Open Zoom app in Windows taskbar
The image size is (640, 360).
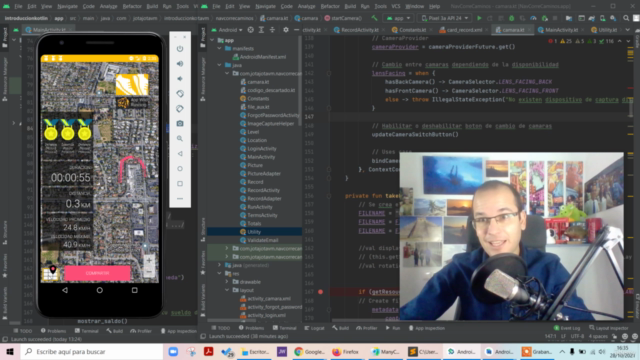coord(173,351)
